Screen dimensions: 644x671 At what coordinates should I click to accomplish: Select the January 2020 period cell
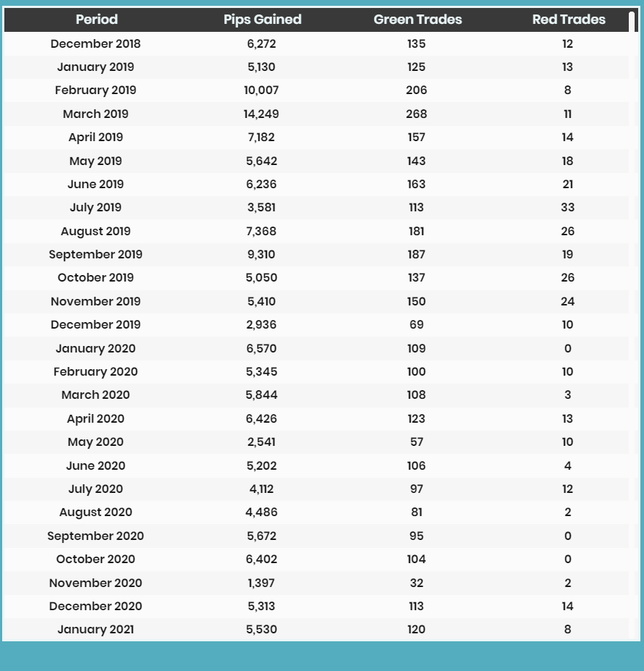pos(96,349)
